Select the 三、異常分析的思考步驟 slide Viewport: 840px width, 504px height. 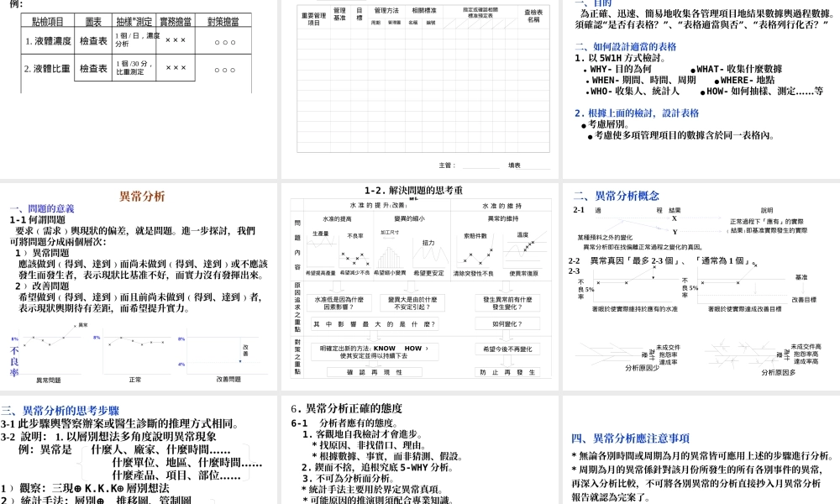tap(139, 450)
